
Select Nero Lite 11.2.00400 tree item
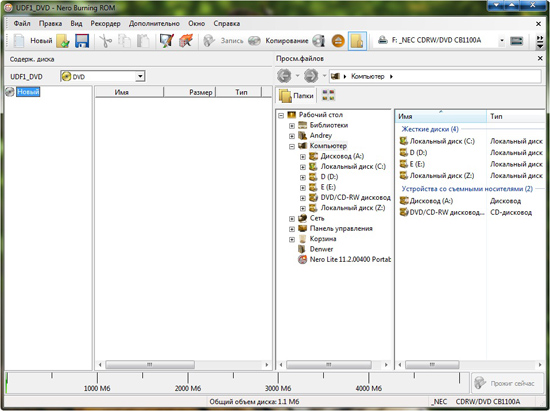[x=344, y=260]
